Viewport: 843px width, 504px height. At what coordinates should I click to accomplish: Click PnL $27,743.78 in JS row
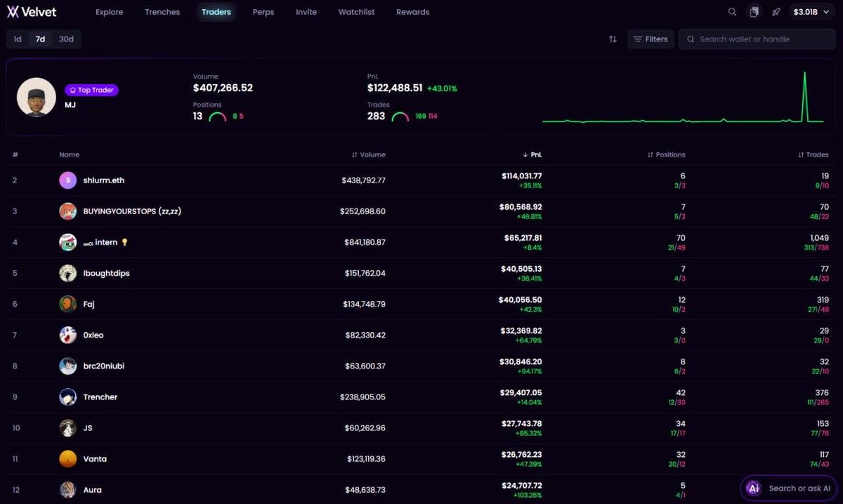(x=521, y=423)
